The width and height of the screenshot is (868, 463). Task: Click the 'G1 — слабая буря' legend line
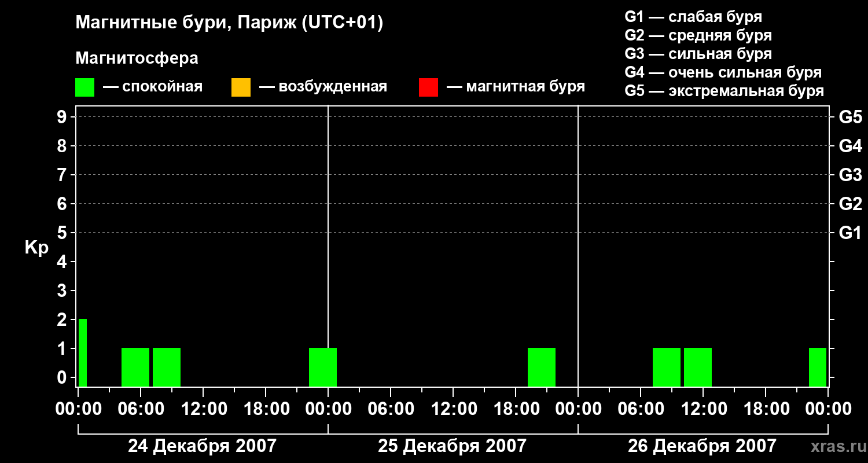tap(693, 17)
